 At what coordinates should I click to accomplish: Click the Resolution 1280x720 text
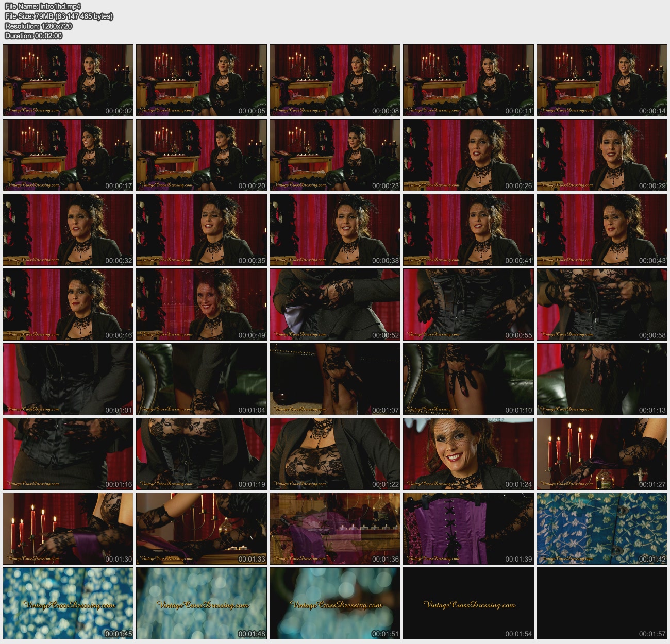[39, 26]
